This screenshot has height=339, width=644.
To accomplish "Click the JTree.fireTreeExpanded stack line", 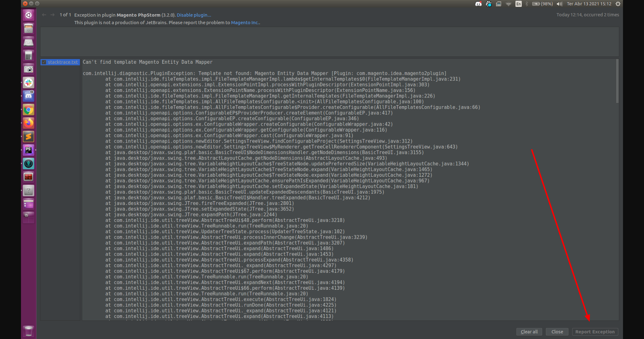I will coord(200,203).
